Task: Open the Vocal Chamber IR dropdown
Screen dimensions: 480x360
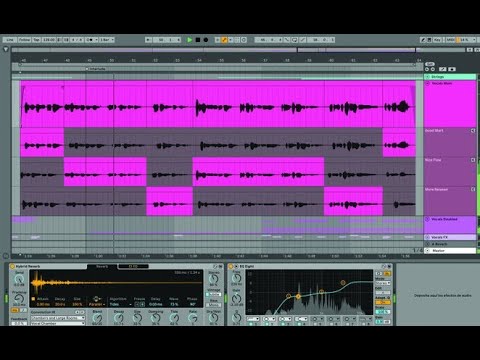Action: coord(58,323)
